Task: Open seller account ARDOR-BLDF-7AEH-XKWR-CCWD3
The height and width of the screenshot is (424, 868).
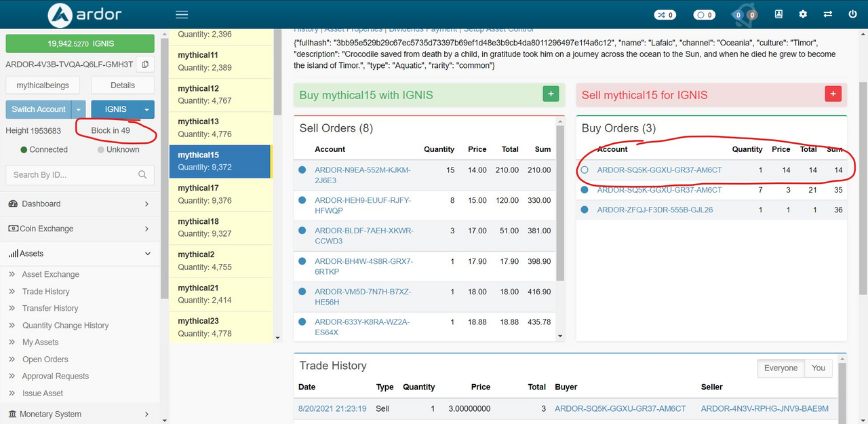Action: 364,235
